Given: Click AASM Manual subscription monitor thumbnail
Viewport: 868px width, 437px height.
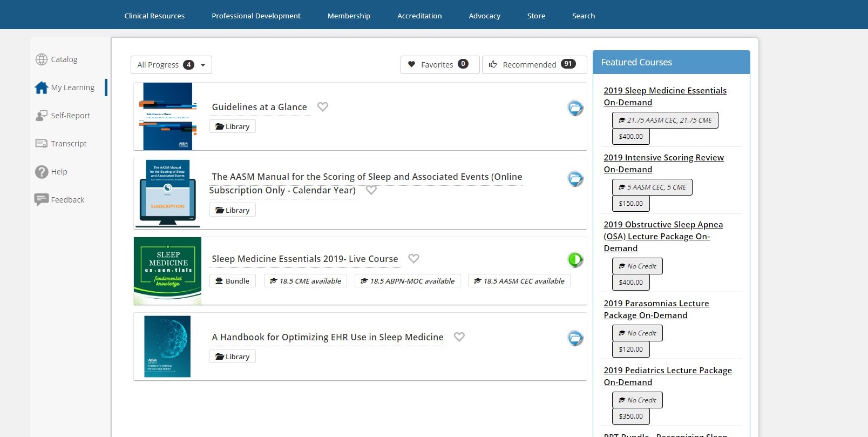Looking at the screenshot, I should click(x=168, y=193).
